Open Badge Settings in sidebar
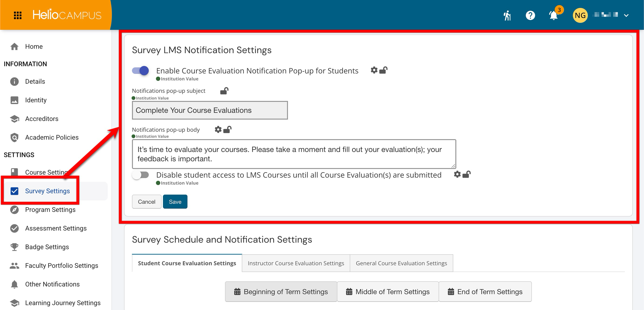The image size is (644, 310). (55, 247)
